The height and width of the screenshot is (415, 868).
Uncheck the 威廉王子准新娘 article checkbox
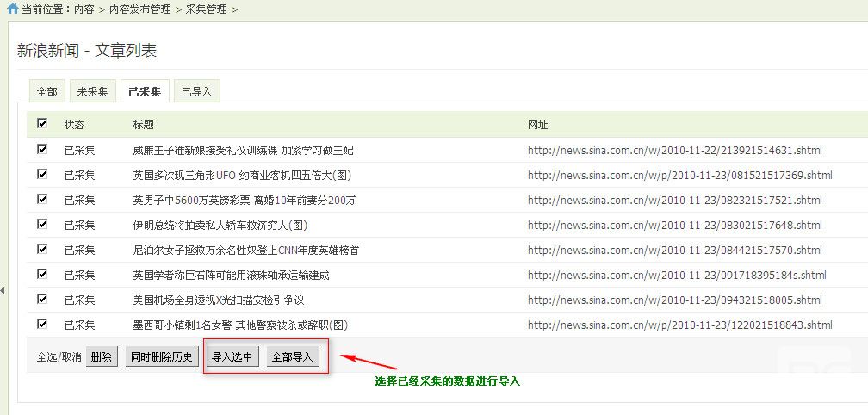pyautogui.click(x=42, y=150)
